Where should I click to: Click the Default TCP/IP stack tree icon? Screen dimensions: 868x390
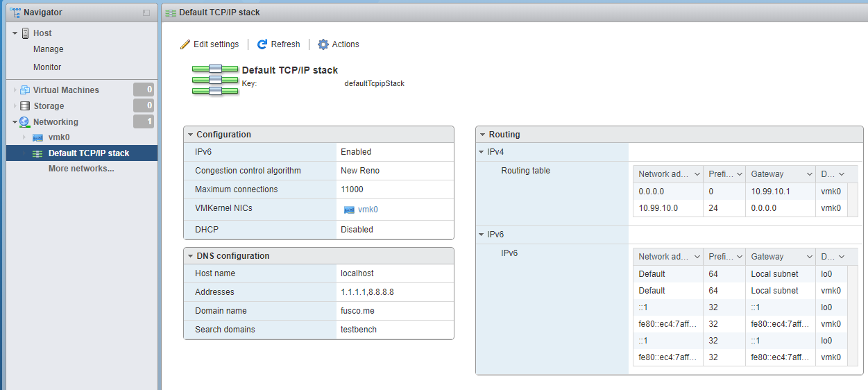tap(37, 153)
